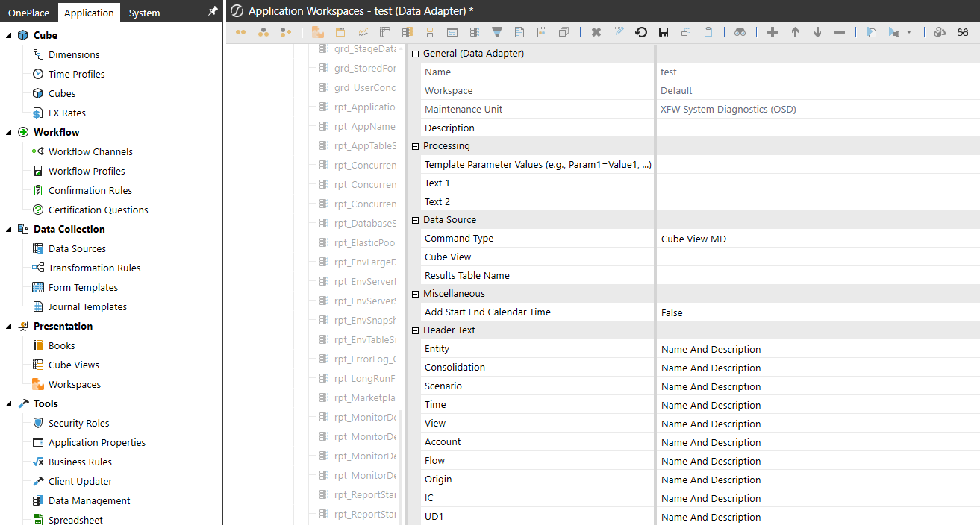Click the Description value field
The width and height of the screenshot is (980, 525).
tap(817, 128)
